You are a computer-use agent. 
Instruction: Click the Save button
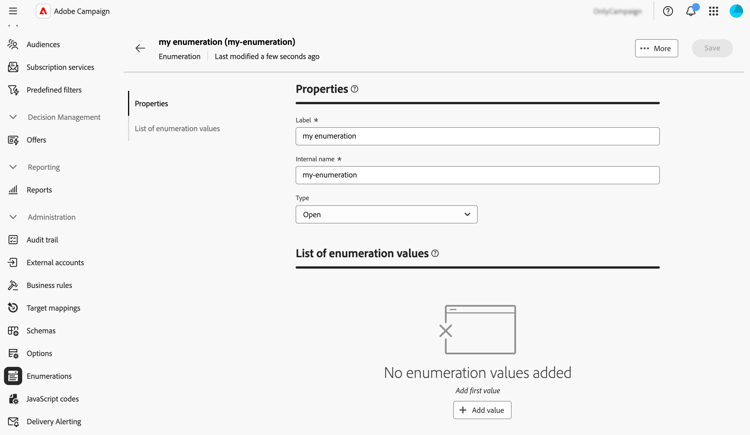pos(712,48)
